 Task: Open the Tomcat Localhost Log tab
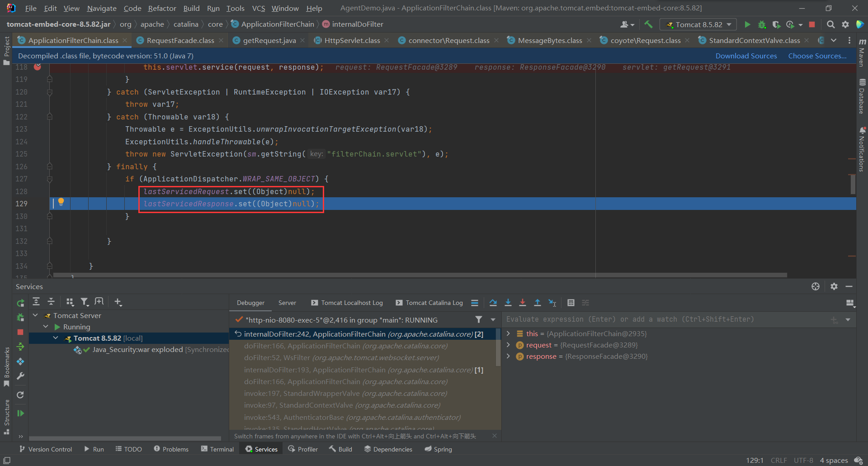click(x=347, y=303)
